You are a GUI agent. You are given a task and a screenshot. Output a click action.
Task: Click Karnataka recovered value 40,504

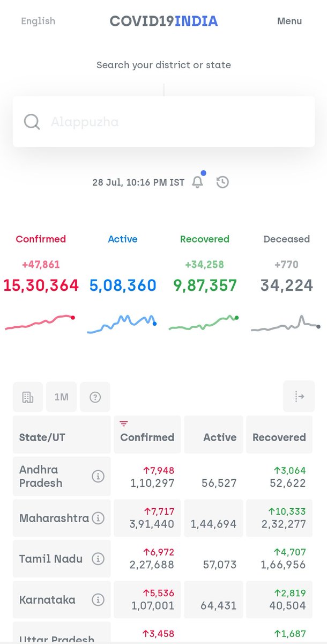pos(288,605)
